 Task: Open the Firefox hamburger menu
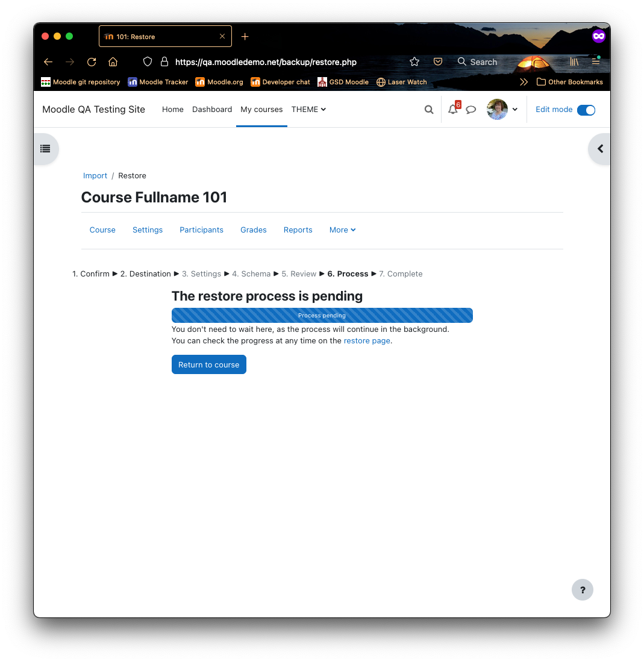pos(596,61)
